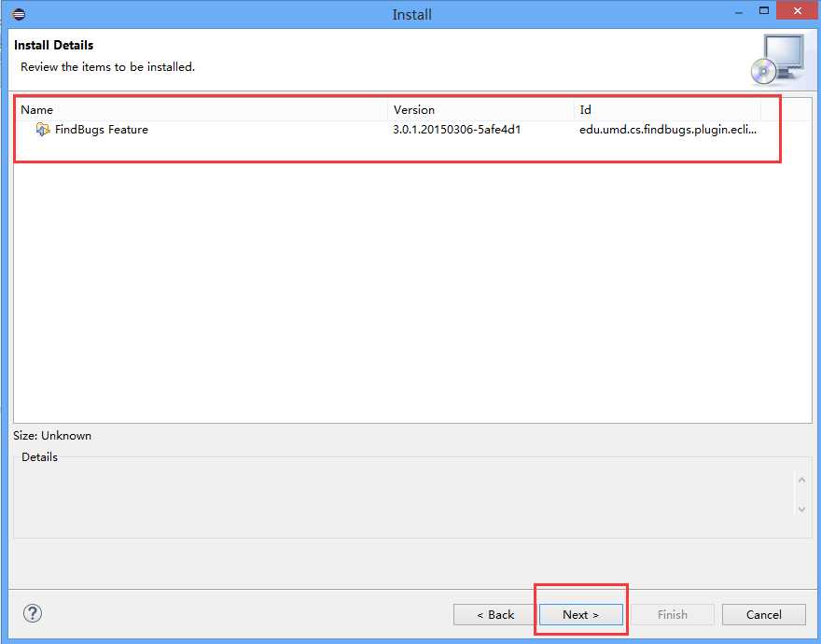Go back with the Back button
The width and height of the screenshot is (821, 644).
[x=494, y=615]
